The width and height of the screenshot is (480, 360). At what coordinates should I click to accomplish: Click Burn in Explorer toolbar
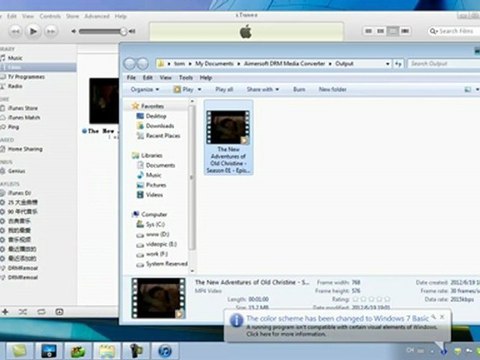click(299, 89)
